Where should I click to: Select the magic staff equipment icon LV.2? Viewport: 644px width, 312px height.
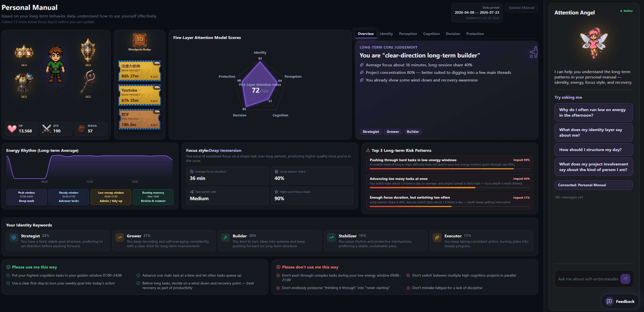88,81
